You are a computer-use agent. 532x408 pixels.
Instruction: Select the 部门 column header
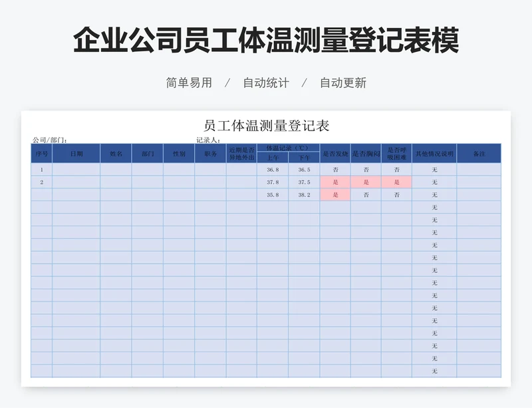click(x=148, y=154)
